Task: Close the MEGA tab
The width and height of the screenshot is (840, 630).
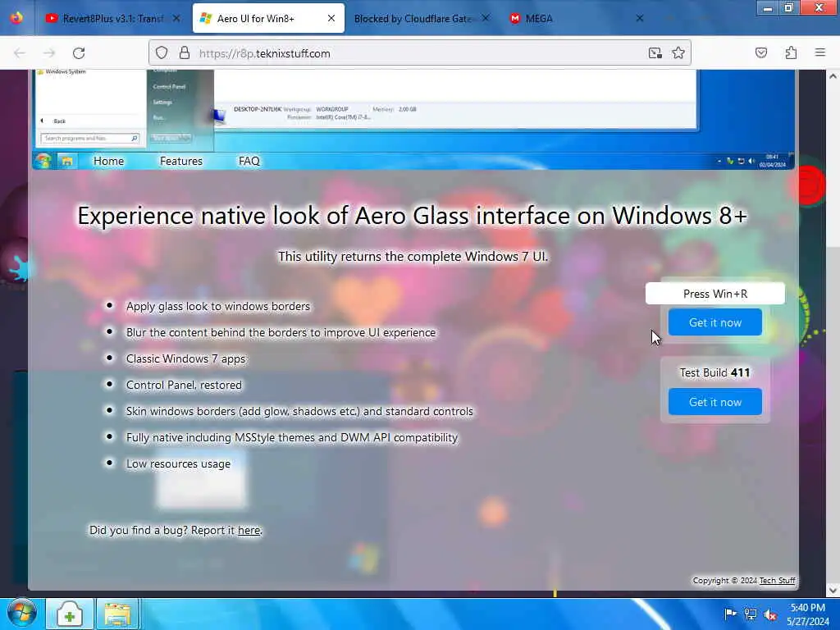Action: [639, 18]
